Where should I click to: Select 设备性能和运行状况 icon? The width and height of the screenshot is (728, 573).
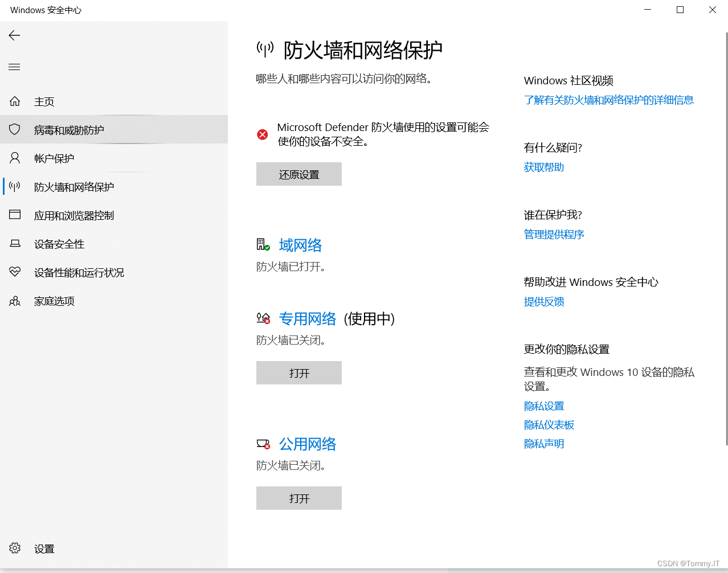(14, 272)
